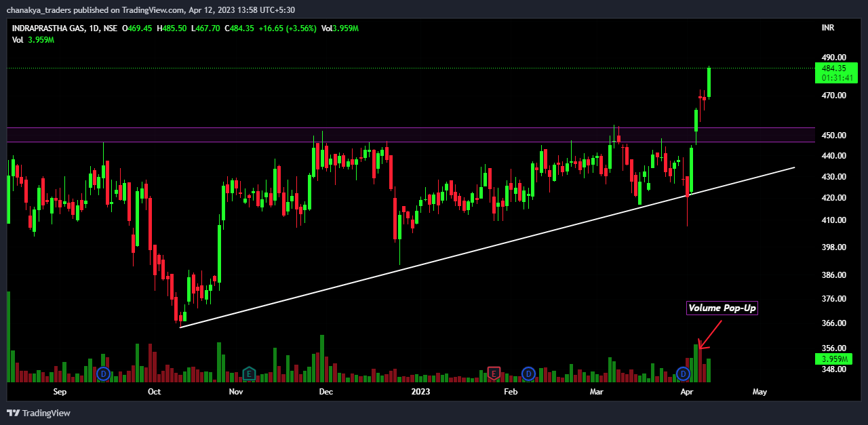Open the TradingView logo link
The image size is (868, 425).
pos(39,413)
